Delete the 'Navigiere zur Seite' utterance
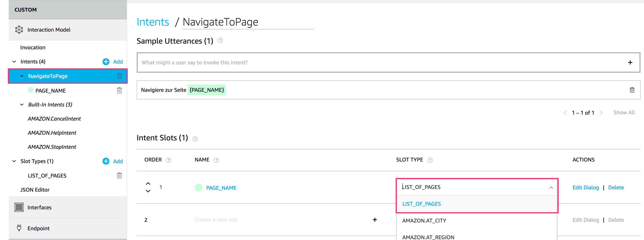Screen dimensions: 644x240 pyautogui.click(x=632, y=90)
